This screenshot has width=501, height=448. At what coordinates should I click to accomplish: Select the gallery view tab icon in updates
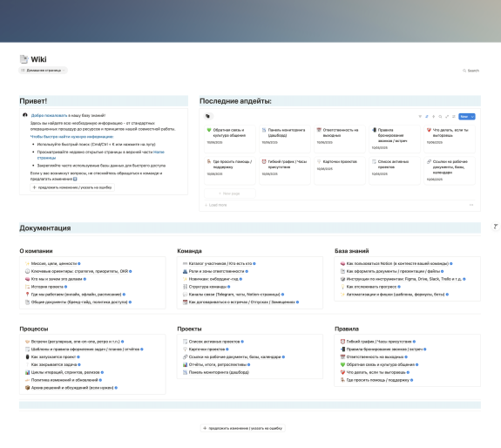pyautogui.click(x=208, y=116)
